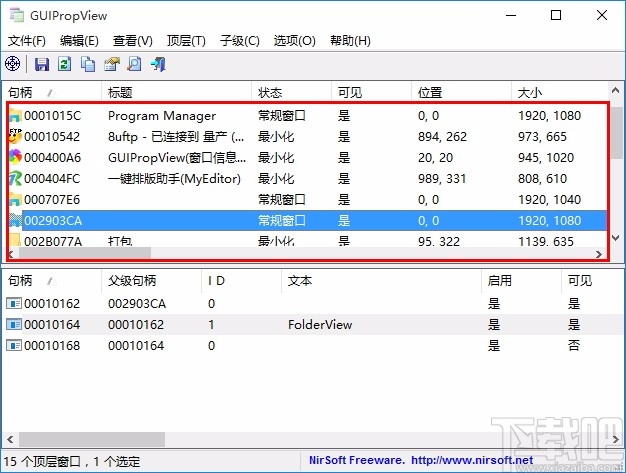Click the top list horizontal scrollbar thumb
626x473 pixels.
85,253
